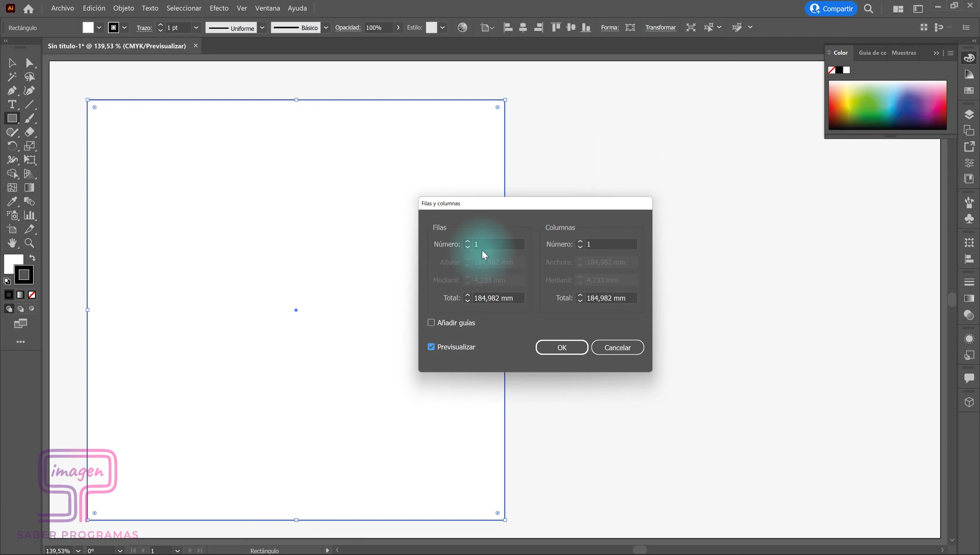The width and height of the screenshot is (980, 555).
Task: Switch to Gradient fill mode button
Action: (20, 295)
